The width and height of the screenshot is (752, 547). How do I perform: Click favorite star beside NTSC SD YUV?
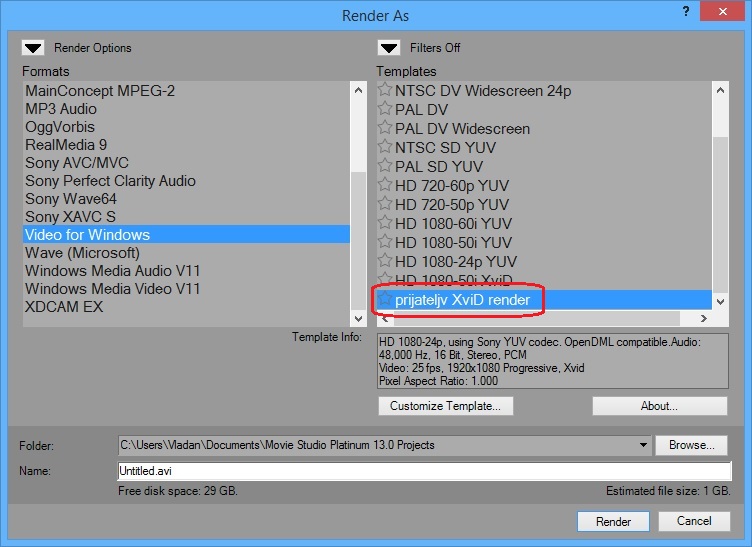pyautogui.click(x=385, y=148)
